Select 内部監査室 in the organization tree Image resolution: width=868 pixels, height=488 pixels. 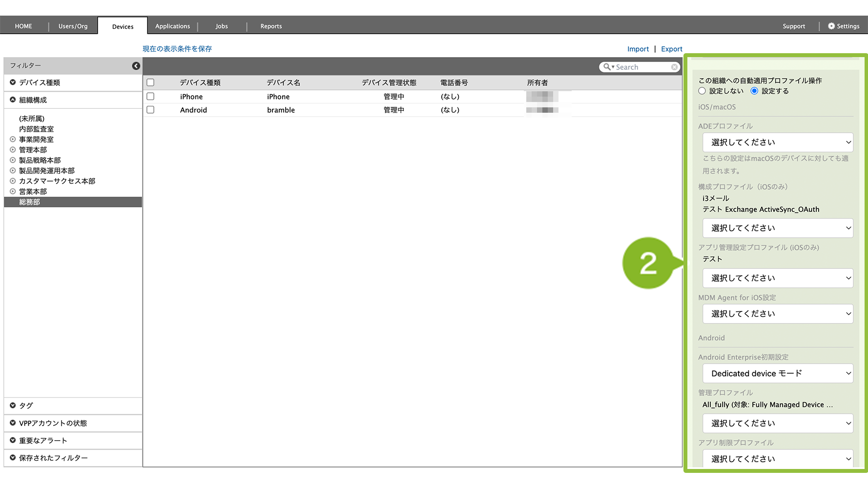tap(37, 129)
